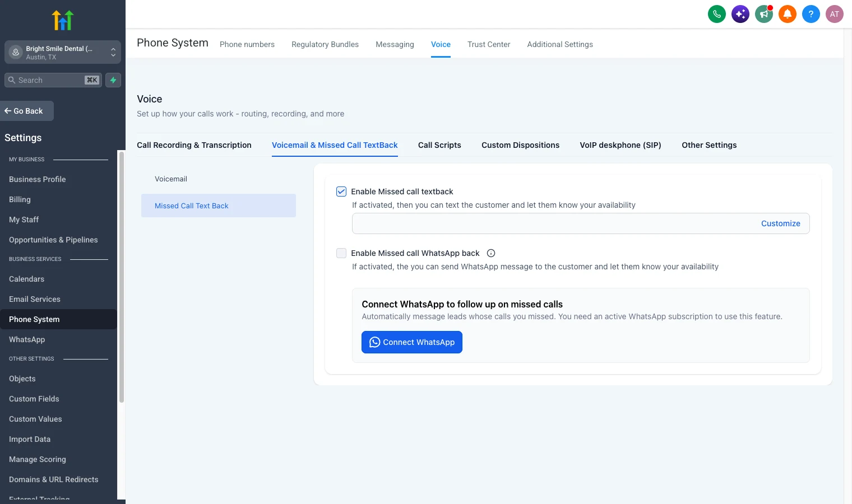Open the Trust Center tab
852x504 pixels.
point(489,44)
